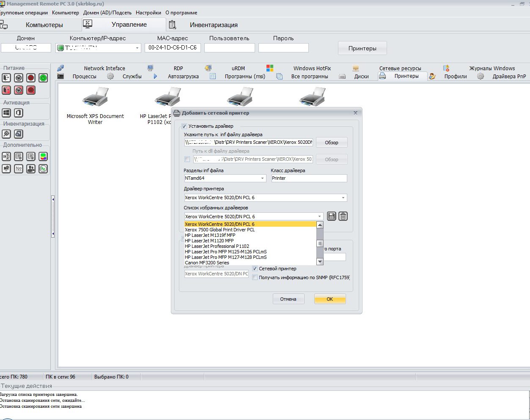
Task: Click the MAC-адрес input field
Action: [173, 48]
